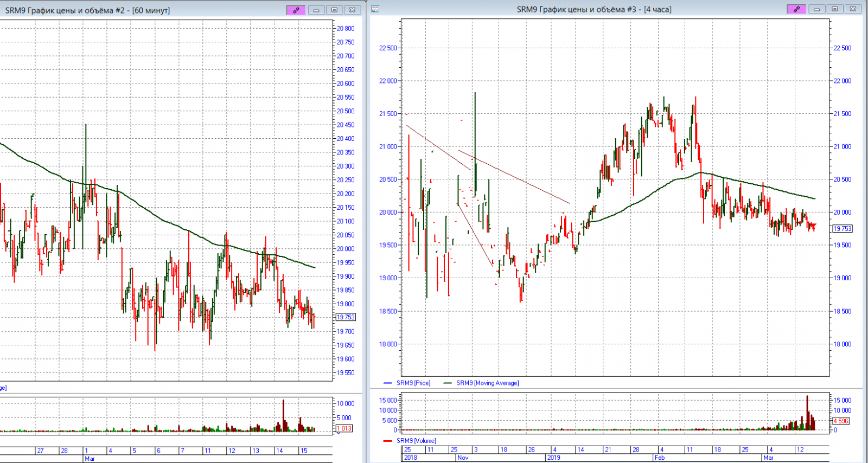868x463 pixels.
Task: Click the Feb marker on 4-hour time axis
Action: pyautogui.click(x=659, y=458)
